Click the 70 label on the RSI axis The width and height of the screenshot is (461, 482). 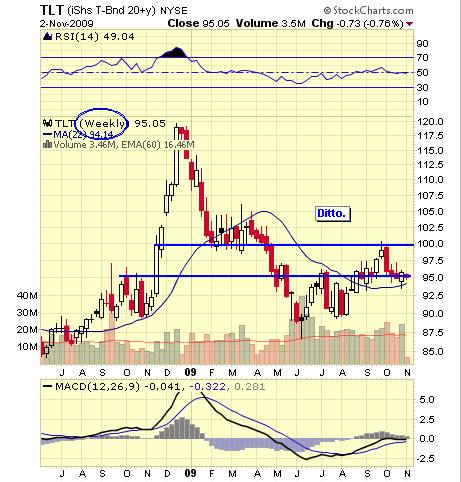(x=422, y=58)
